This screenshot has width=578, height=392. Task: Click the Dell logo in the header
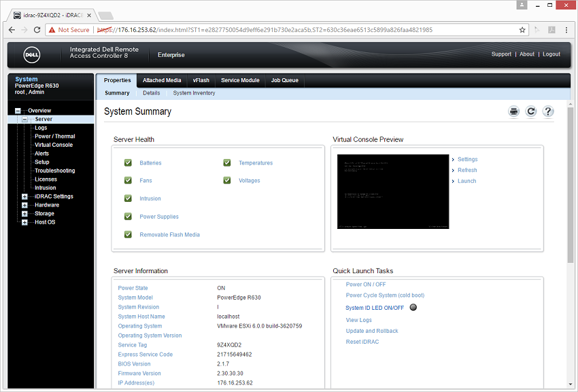point(32,55)
